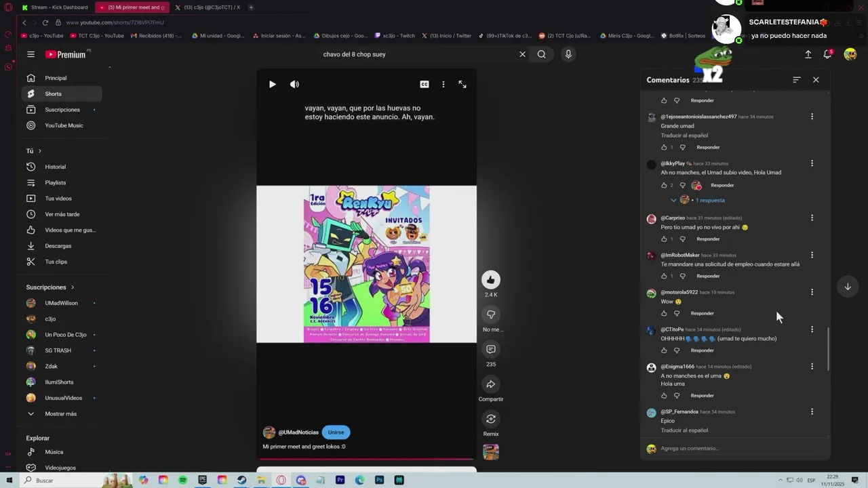
Task: Open options for Enigma1666 comment
Action: pos(812,367)
